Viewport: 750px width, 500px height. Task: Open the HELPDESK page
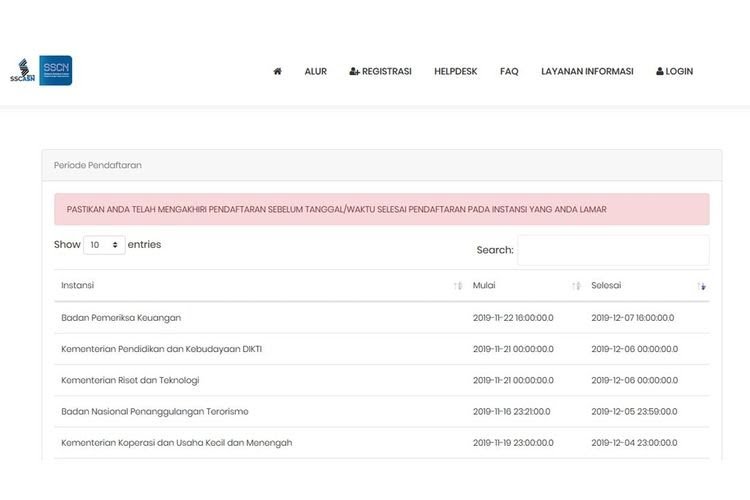tap(455, 72)
